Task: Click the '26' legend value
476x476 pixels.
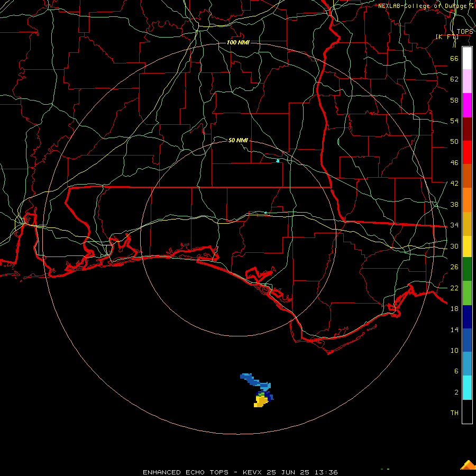Action: (x=454, y=267)
